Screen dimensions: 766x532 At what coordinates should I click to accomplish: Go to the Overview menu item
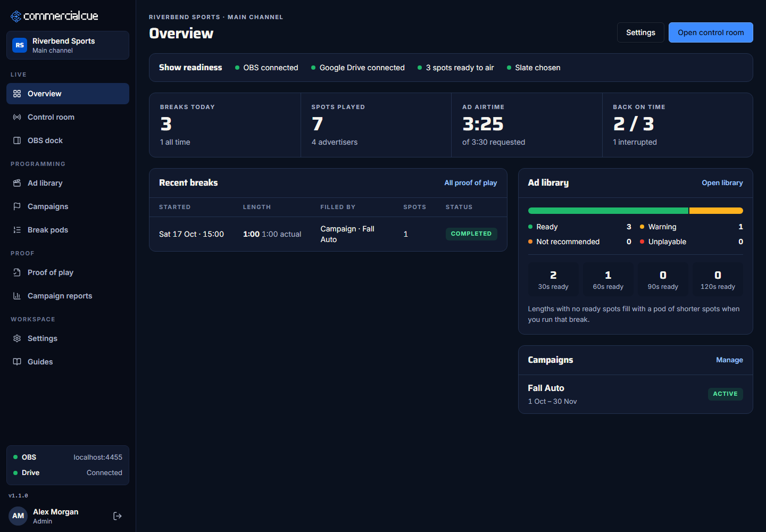pos(68,94)
